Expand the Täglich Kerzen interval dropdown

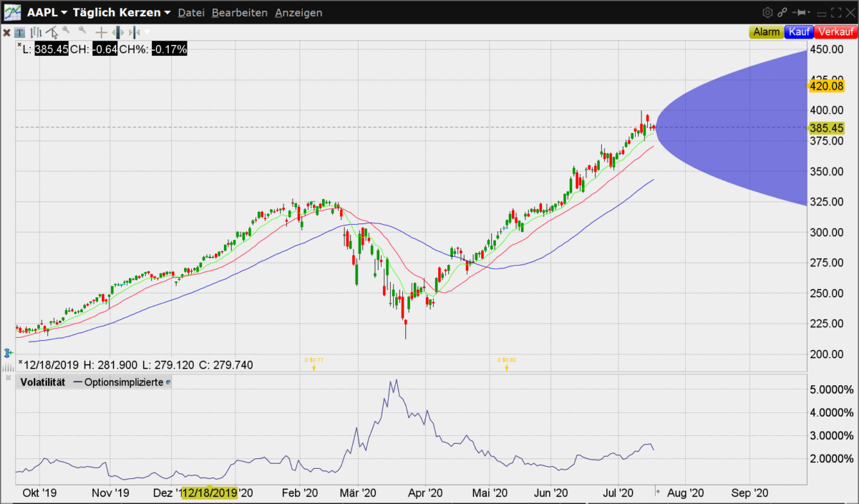pyautogui.click(x=122, y=12)
